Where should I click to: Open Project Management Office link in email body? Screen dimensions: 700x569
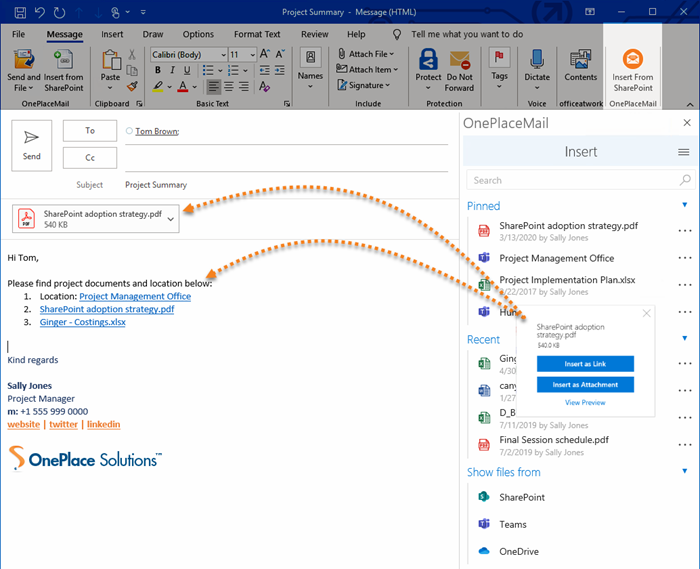coord(135,296)
